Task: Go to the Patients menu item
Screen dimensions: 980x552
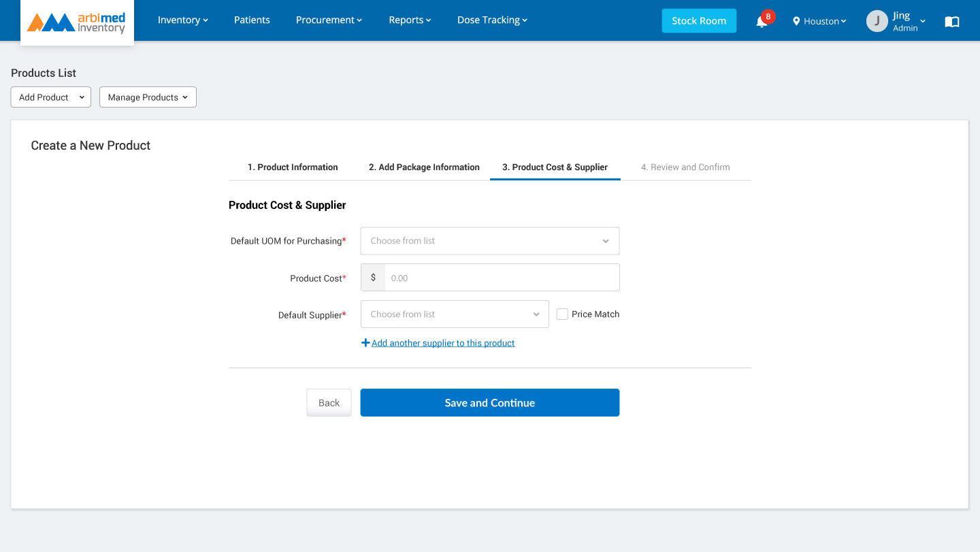Action: 252,20
